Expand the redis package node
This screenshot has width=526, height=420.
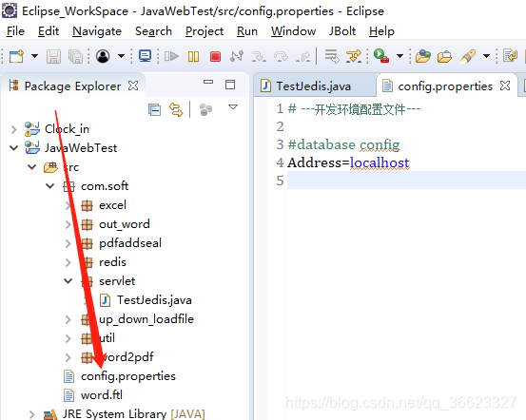68,262
